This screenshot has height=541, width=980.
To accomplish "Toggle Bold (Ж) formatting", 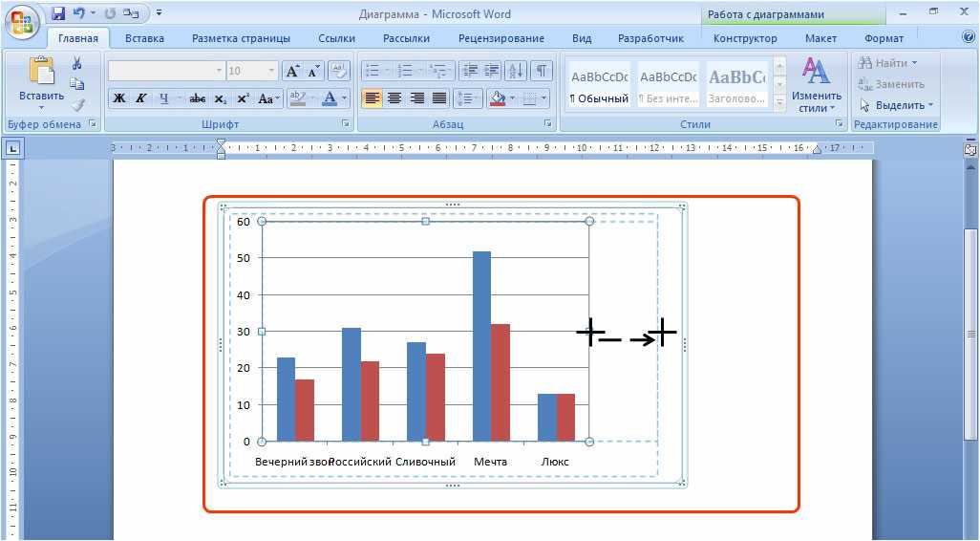I will coord(119,98).
